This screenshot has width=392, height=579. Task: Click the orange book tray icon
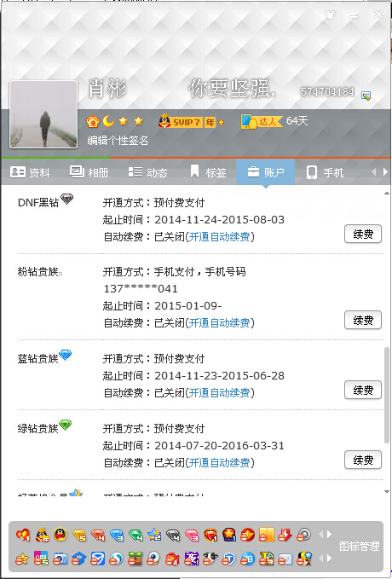[266, 535]
